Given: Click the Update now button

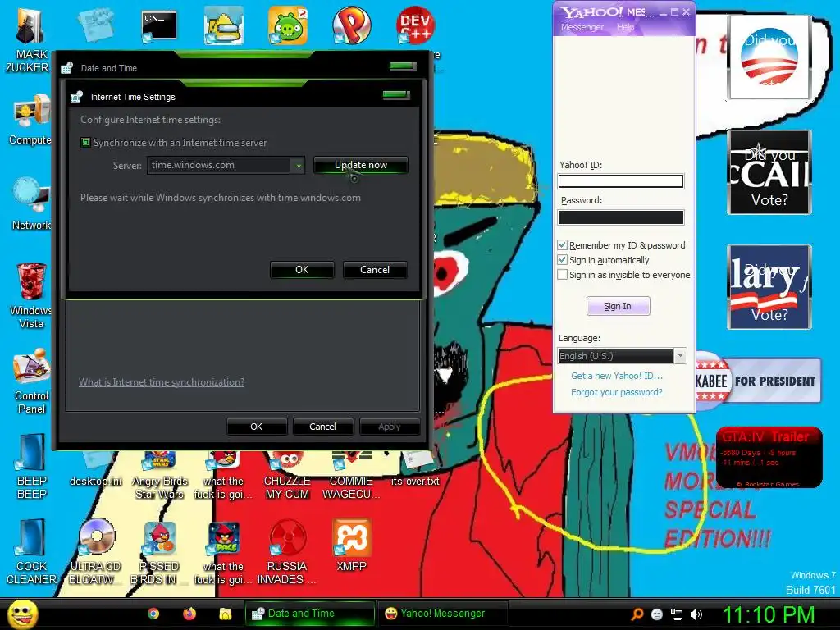Looking at the screenshot, I should pyautogui.click(x=361, y=165).
